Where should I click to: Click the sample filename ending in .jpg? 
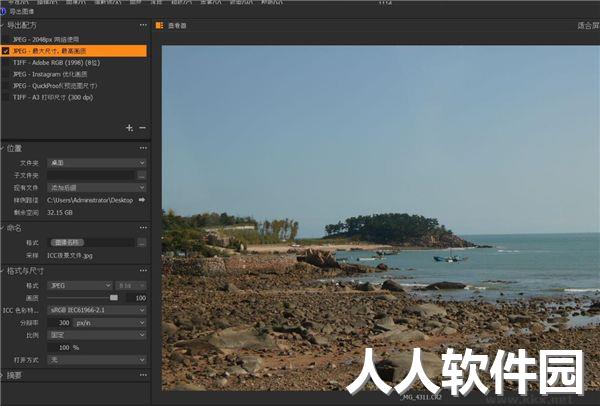click(x=70, y=255)
